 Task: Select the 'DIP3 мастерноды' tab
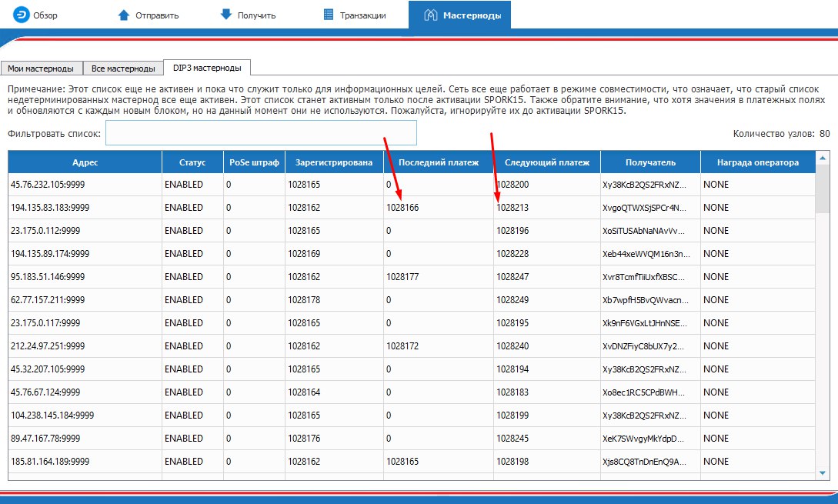click(x=207, y=68)
